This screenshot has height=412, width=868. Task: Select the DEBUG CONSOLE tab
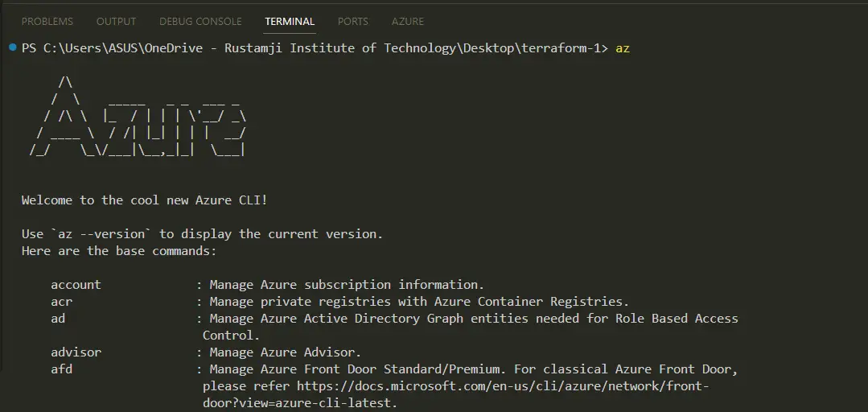tap(200, 22)
